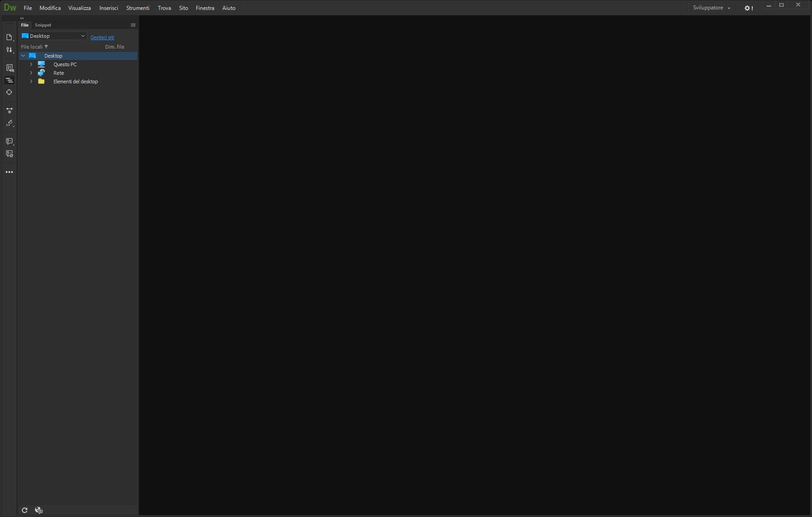
Task: Open the File menu in the menu bar
Action: (28, 8)
